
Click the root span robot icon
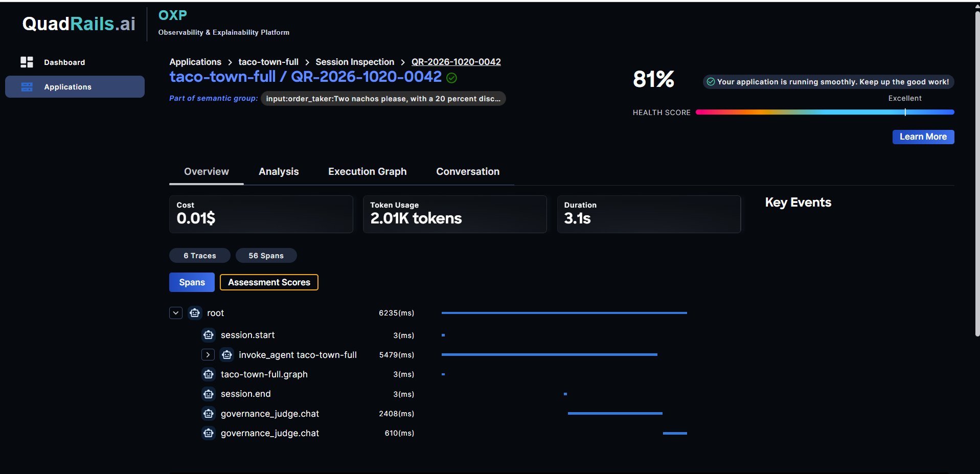click(x=195, y=313)
